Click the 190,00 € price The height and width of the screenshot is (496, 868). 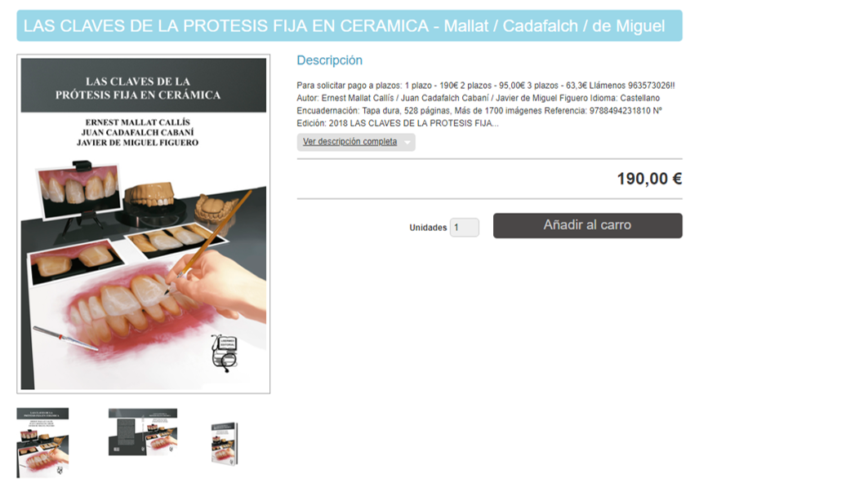coord(649,179)
